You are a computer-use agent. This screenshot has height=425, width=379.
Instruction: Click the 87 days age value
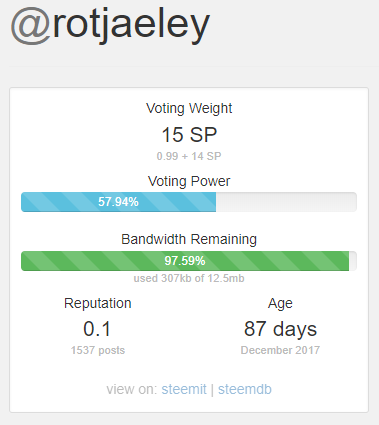pyautogui.click(x=280, y=329)
